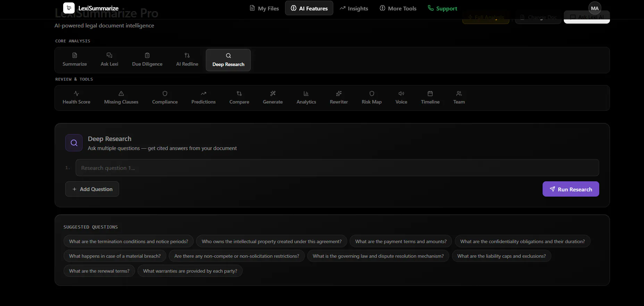Select AI Features in the top navigation
The height and width of the screenshot is (306, 644).
tap(309, 8)
